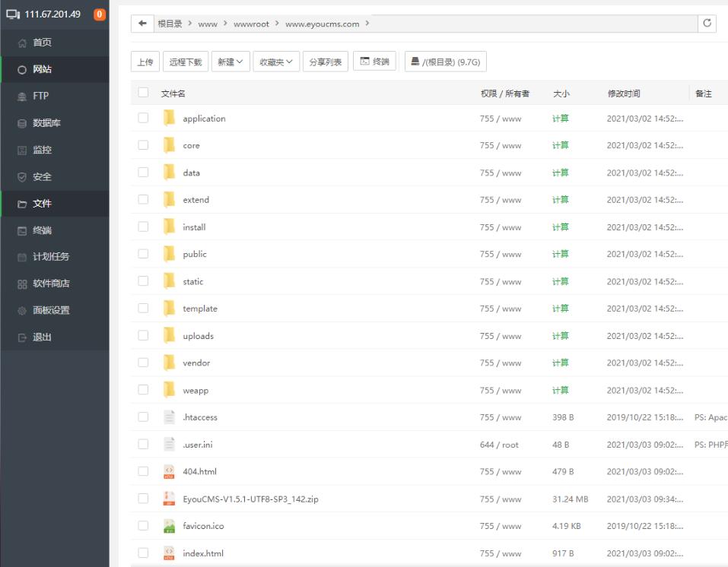The height and width of the screenshot is (567, 728).
Task: Calculate size via 计算 link for vendor folder
Action: 560,363
